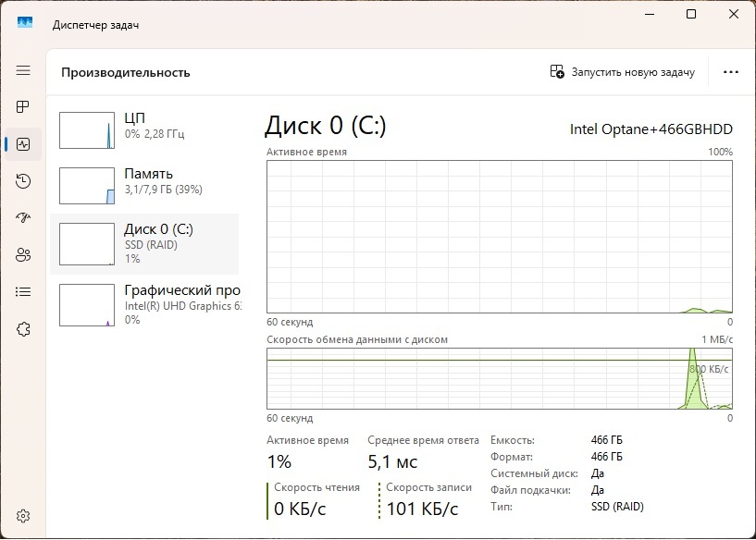Open the App history clock icon

(x=23, y=181)
